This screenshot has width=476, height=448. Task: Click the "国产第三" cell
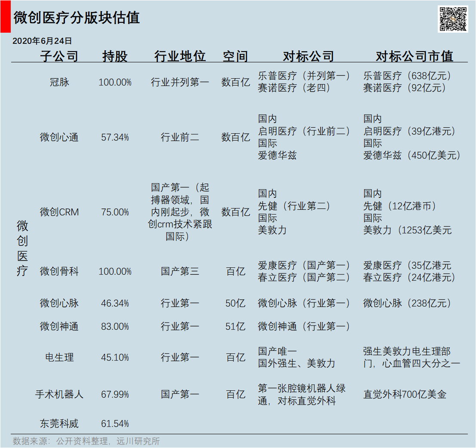click(x=180, y=271)
